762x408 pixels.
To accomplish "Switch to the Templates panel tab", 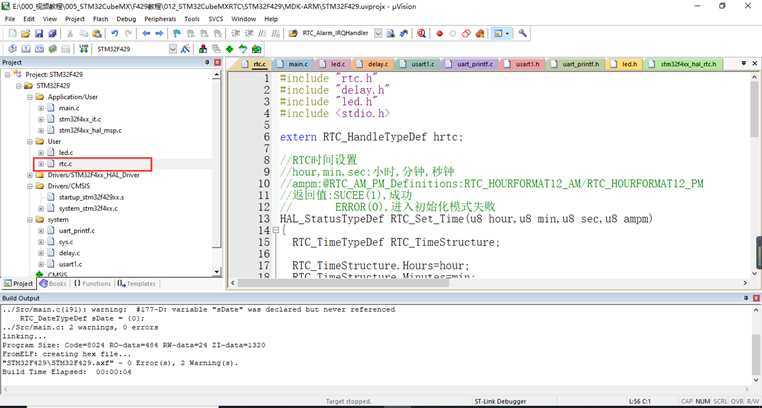I will 137,284.
